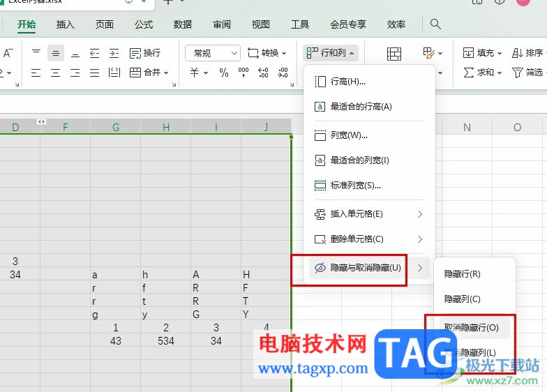The width and height of the screenshot is (547, 392).
Task: Choose 最适合的列宽(I) autofit column width
Action: [x=370, y=160]
